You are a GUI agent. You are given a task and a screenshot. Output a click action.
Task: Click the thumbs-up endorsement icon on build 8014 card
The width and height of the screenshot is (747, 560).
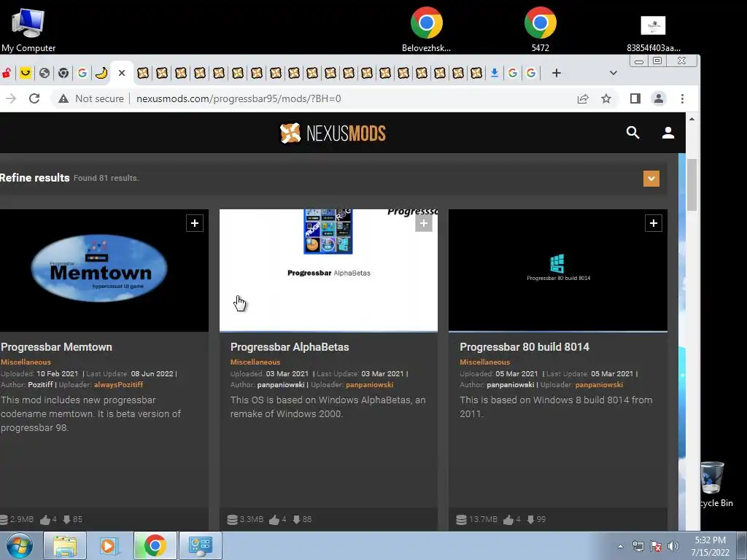click(508, 519)
